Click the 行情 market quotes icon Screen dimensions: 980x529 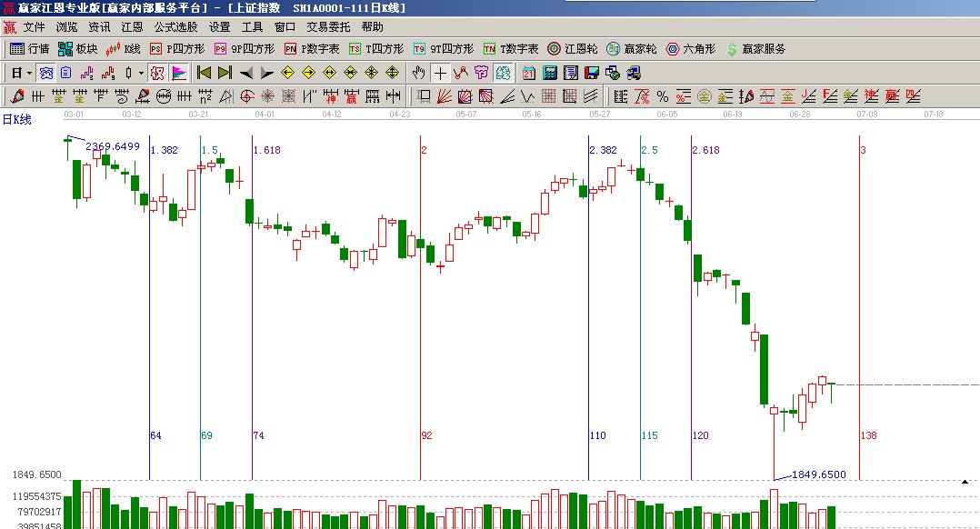pos(29,49)
